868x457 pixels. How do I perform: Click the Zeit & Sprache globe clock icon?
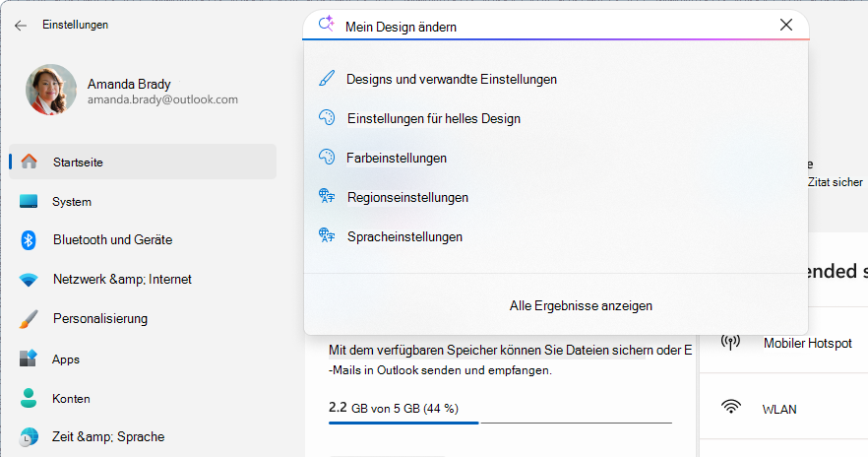[29, 437]
